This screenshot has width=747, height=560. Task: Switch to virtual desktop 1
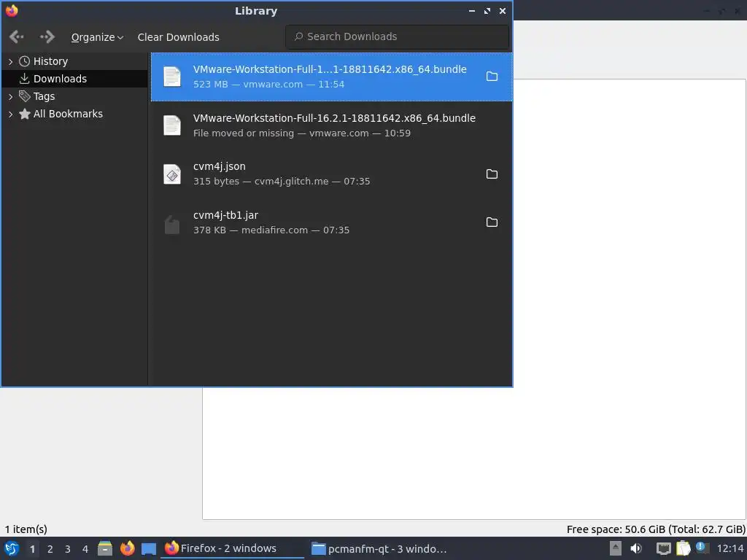click(x=32, y=549)
